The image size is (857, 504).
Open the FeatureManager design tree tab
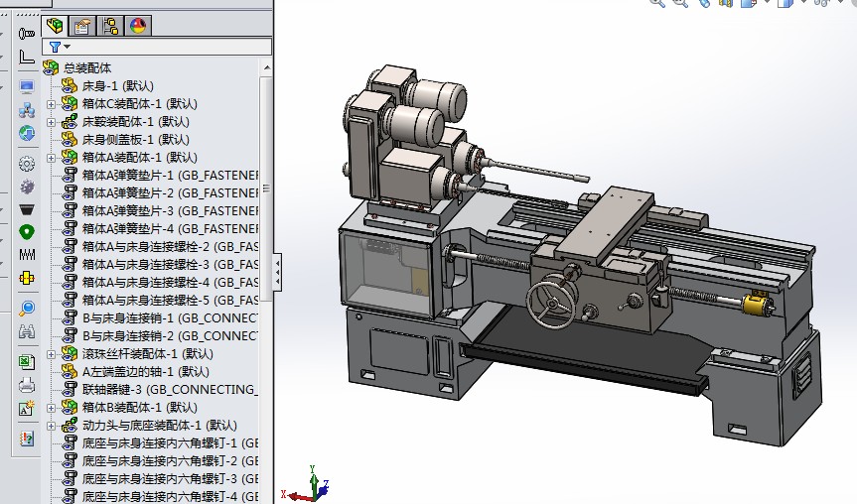[x=56, y=26]
